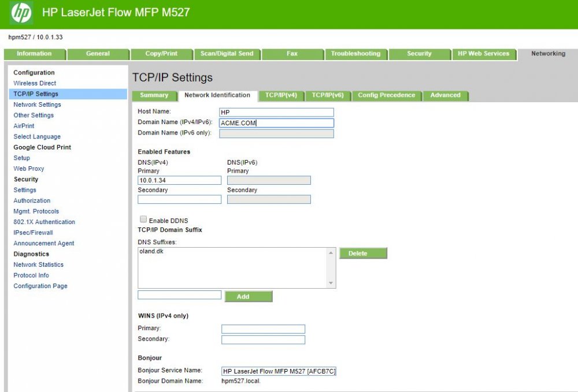The height and width of the screenshot is (392, 578).
Task: Switch to the TCP/IP(v4) tab
Action: pyautogui.click(x=281, y=95)
